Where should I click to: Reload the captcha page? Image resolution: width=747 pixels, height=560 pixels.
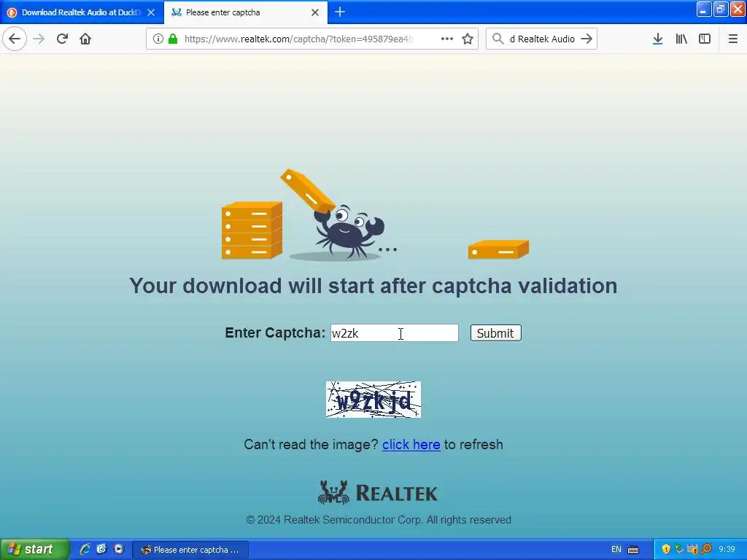pyautogui.click(x=62, y=39)
